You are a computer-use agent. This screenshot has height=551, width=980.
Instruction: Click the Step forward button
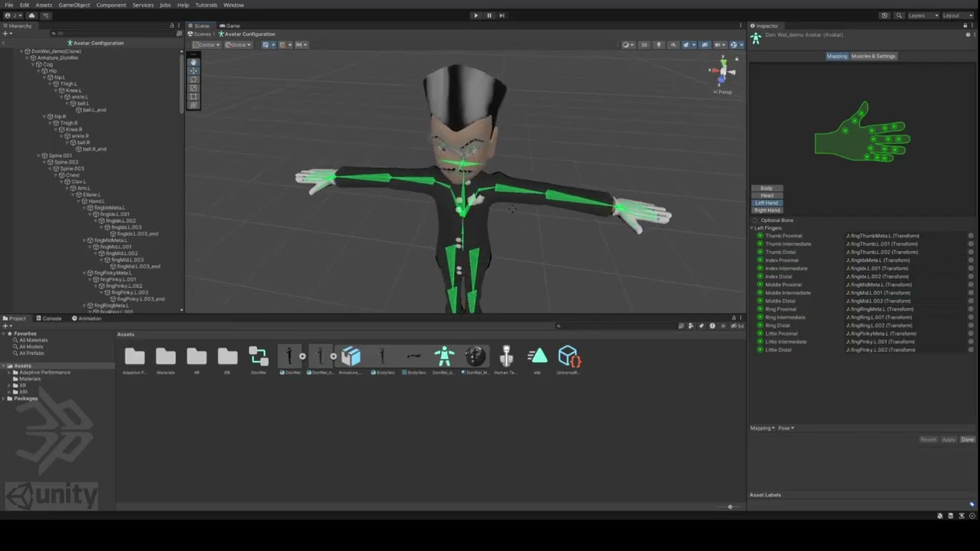501,15
